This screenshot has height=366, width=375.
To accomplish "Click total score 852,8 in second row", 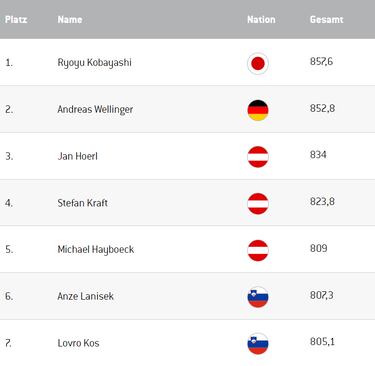I will (x=322, y=108).
